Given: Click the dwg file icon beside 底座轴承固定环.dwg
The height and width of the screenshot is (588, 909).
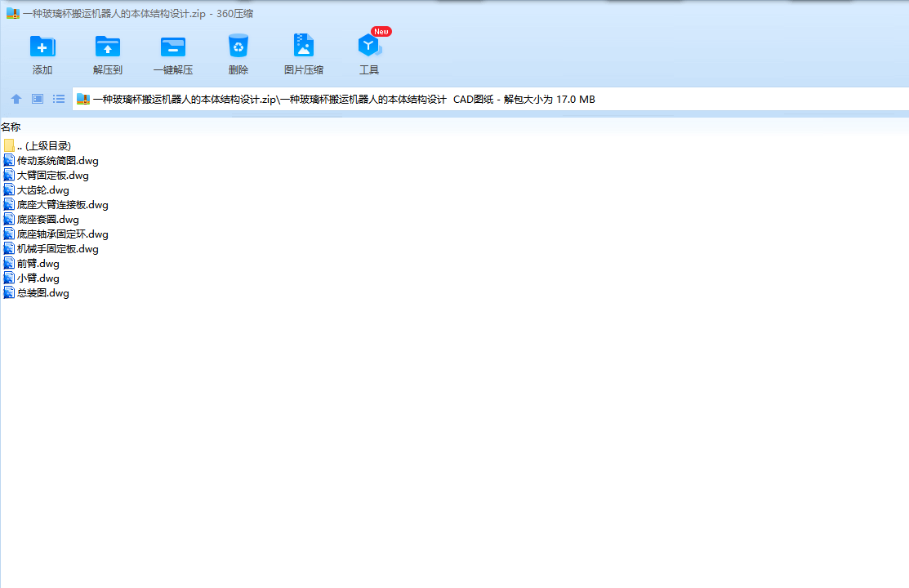Looking at the screenshot, I should click(9, 234).
